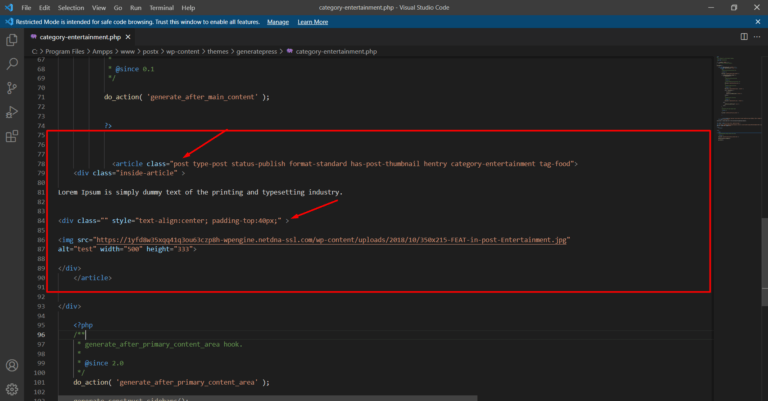Viewport: 768px width, 401px height.
Task: Dismiss the Restricted Mode banner
Action: tap(758, 22)
